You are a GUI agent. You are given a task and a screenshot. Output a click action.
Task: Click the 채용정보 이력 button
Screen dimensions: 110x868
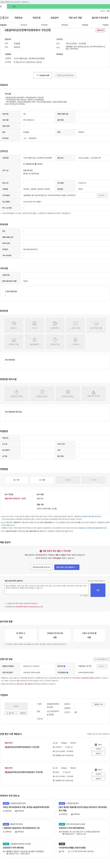98,704
